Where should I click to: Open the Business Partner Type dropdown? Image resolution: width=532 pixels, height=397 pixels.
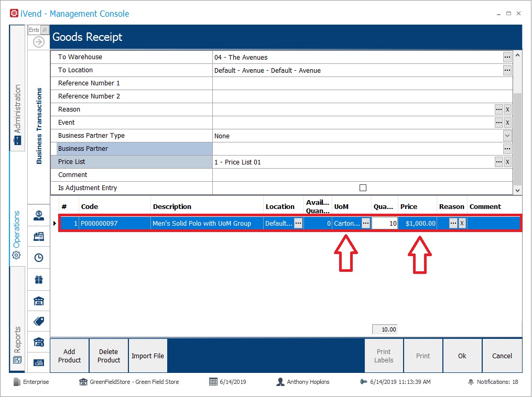coord(507,136)
